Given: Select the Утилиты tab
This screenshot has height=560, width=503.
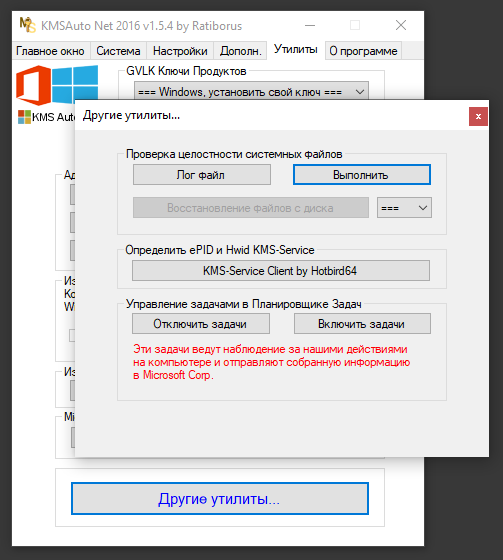Looking at the screenshot, I should tap(295, 49).
